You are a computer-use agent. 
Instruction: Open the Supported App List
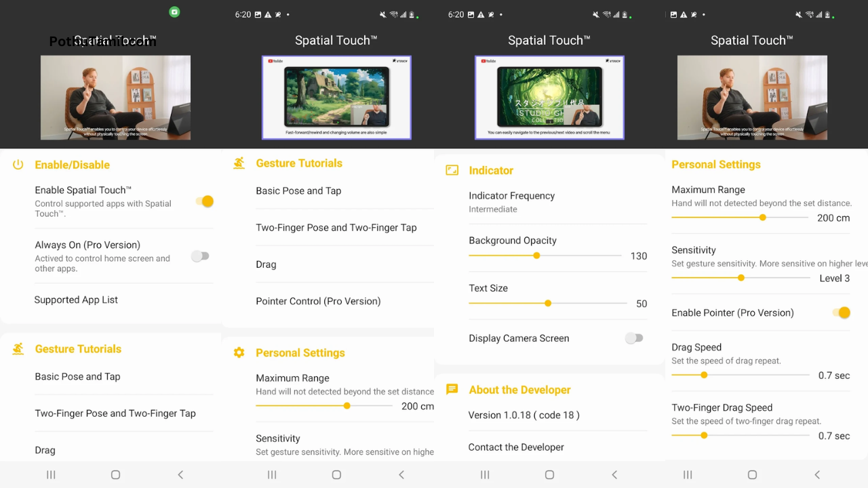point(76,300)
